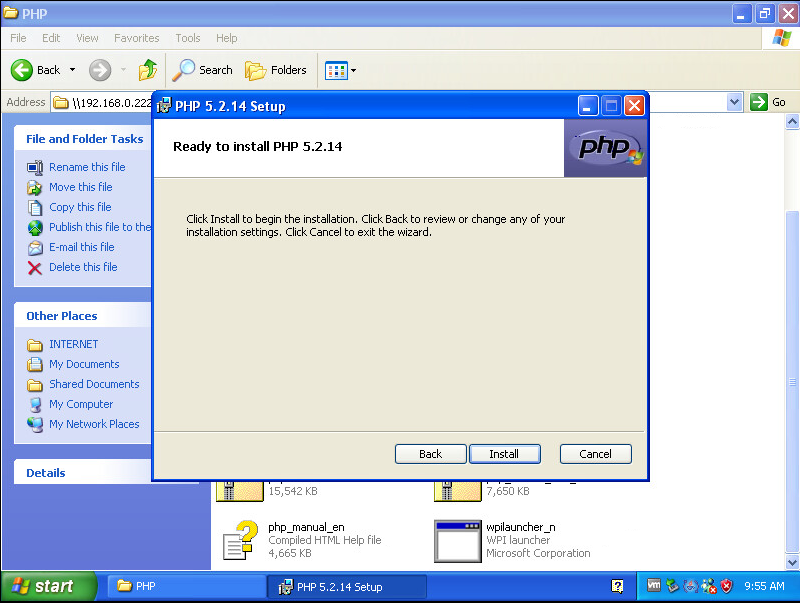
Task: Open the Tools menu
Action: click(188, 38)
